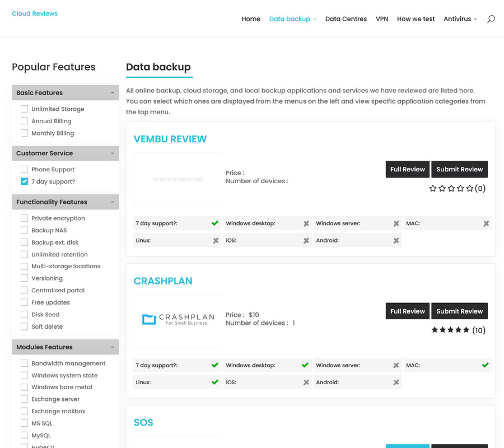
Task: Enable Unlimited Storage filter
Action: 24,109
